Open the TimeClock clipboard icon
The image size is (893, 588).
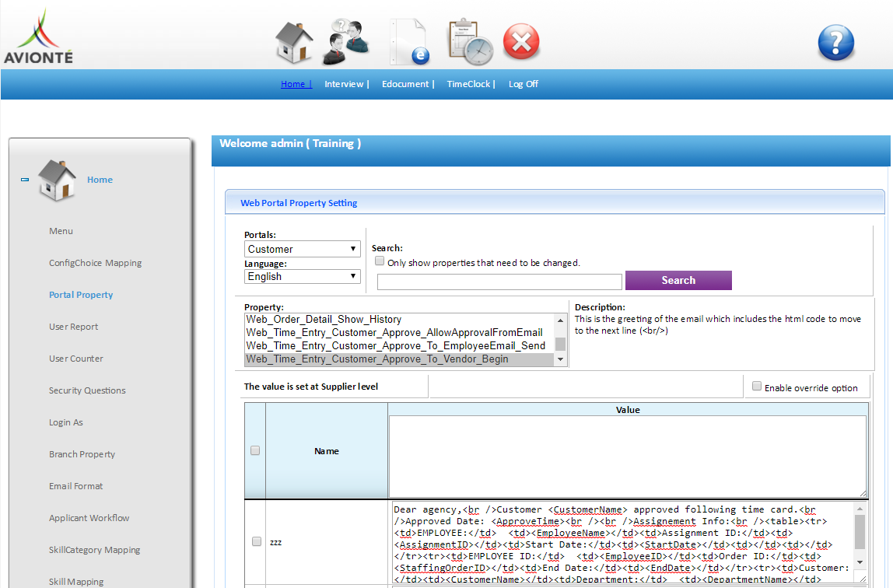coord(471,43)
